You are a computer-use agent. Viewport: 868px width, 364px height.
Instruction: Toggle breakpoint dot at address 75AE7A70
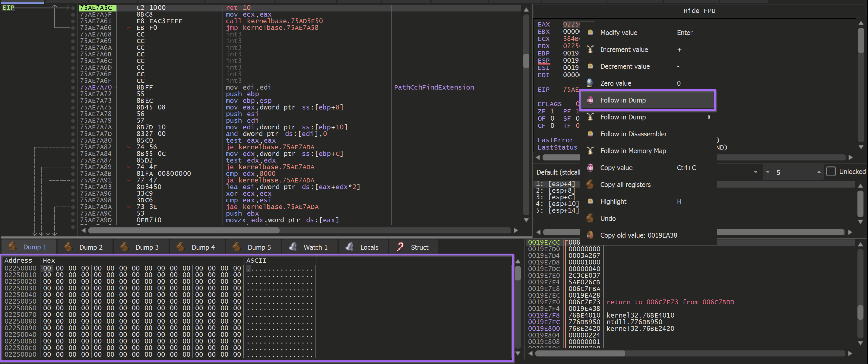click(x=73, y=87)
